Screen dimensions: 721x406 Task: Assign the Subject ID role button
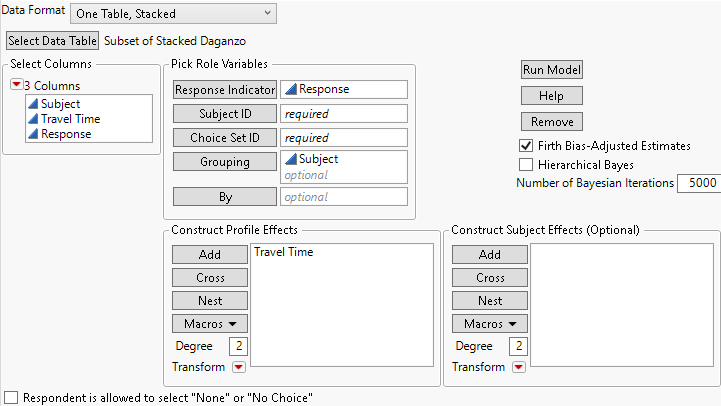tap(224, 113)
